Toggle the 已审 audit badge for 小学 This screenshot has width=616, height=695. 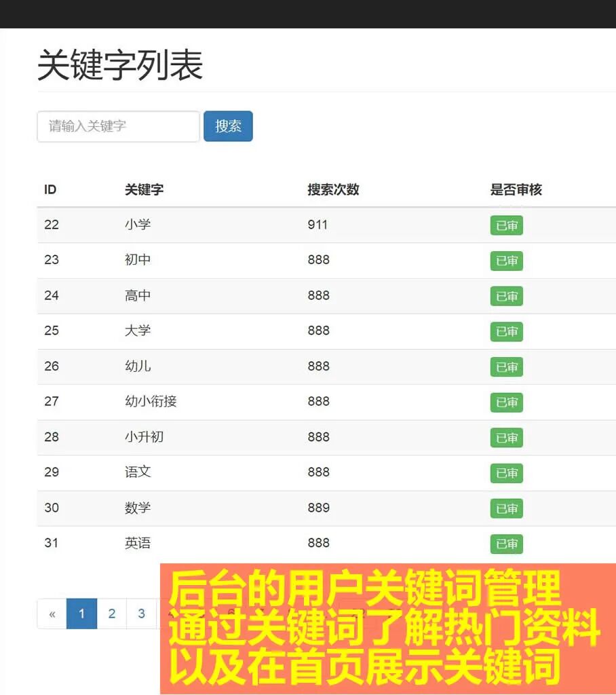tap(506, 225)
